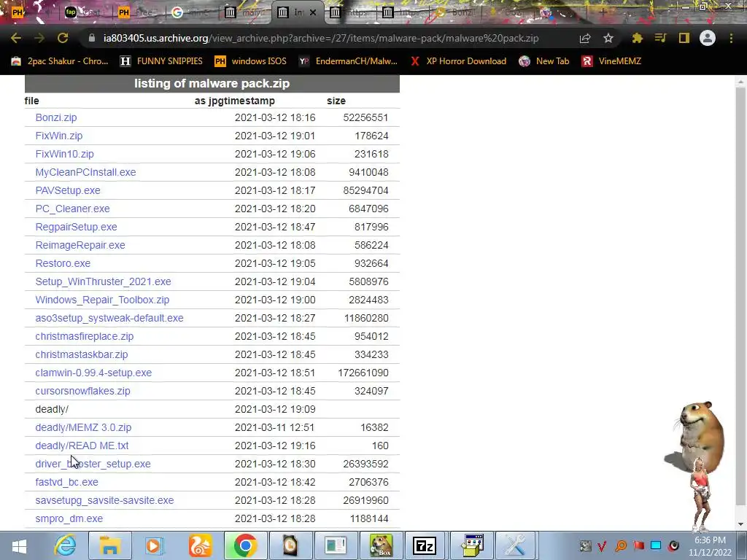Bookmark this page with the star
747x560 pixels.
(x=608, y=39)
